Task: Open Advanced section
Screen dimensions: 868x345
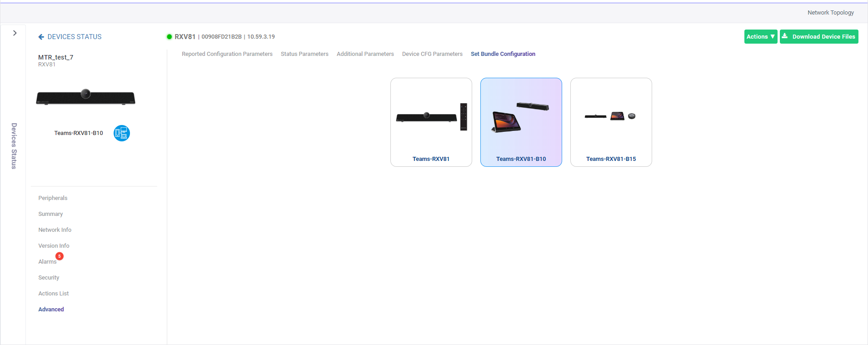Action: point(51,310)
